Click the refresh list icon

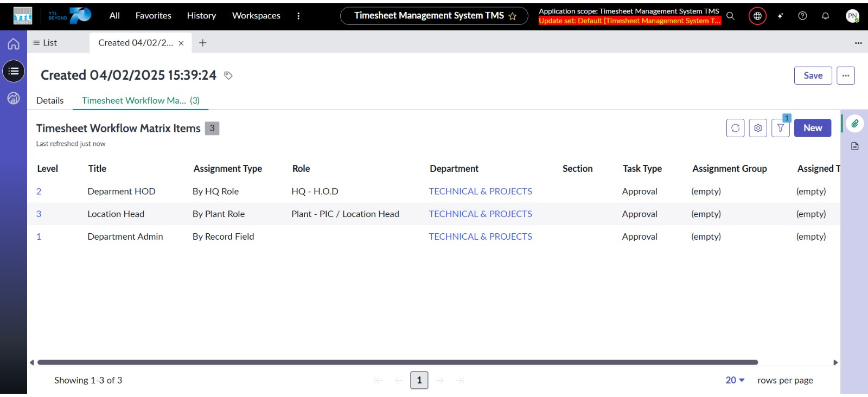pos(735,128)
